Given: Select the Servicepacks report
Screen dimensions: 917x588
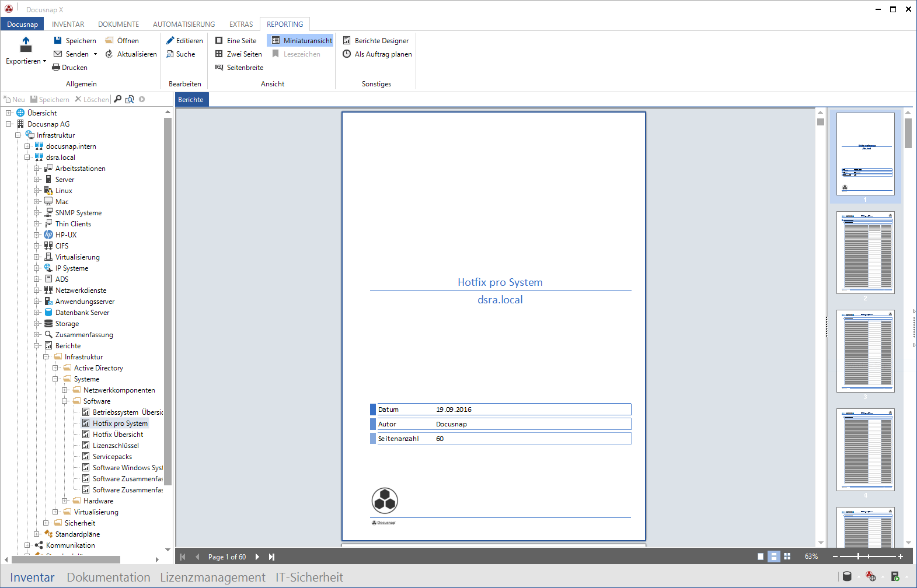Looking at the screenshot, I should click(x=112, y=456).
